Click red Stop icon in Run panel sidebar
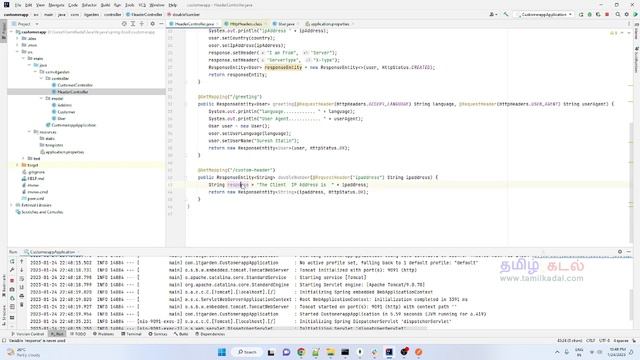Screen dimensions: 640x360 [12, 281]
